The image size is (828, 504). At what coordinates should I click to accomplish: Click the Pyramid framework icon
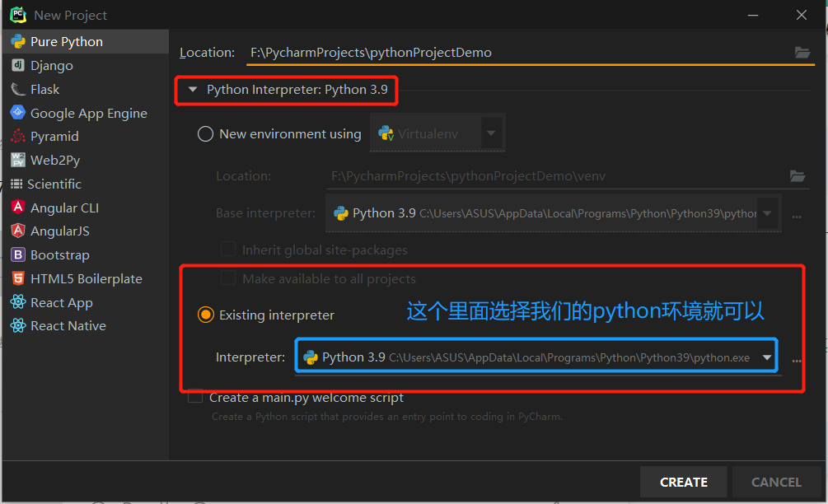[18, 136]
